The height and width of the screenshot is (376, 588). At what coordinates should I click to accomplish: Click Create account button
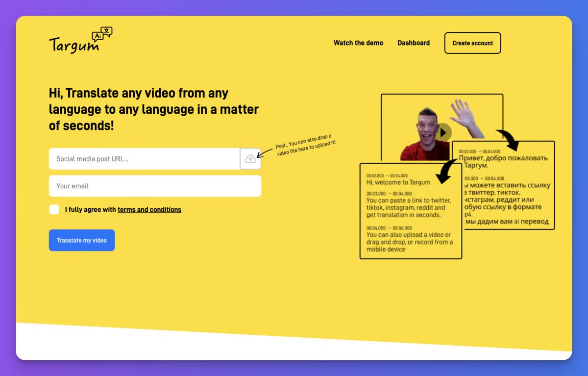coord(472,43)
